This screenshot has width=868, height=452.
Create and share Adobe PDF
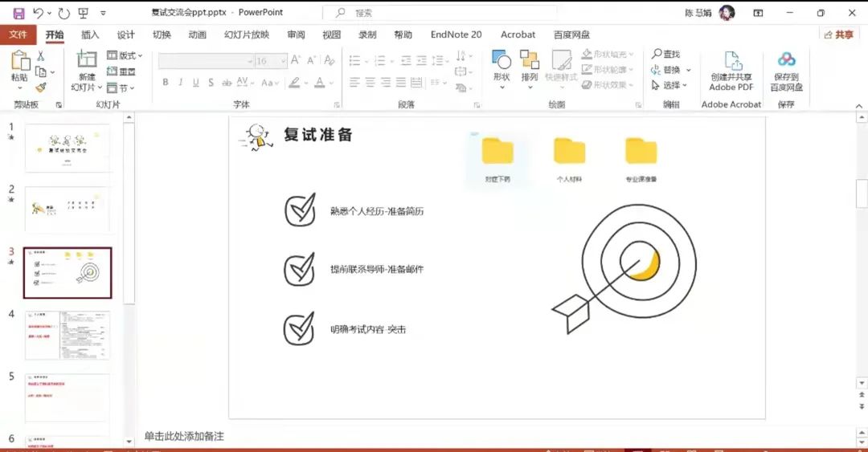(x=731, y=71)
